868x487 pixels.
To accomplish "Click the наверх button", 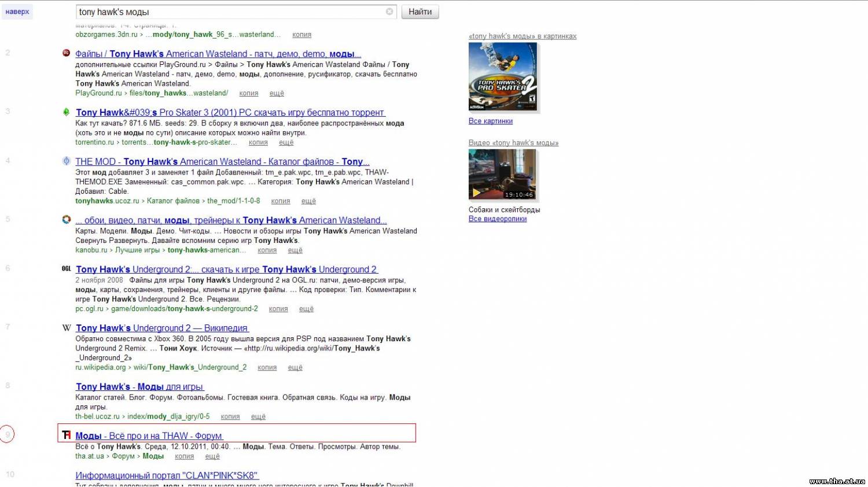I will (x=17, y=12).
